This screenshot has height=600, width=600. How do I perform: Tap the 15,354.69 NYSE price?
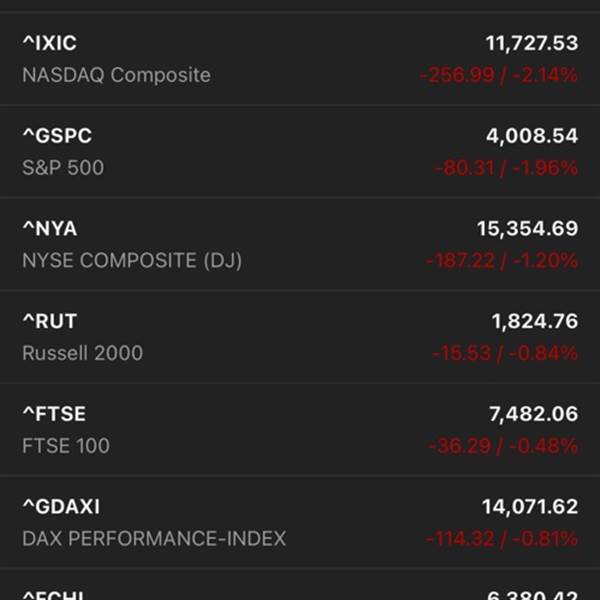[x=527, y=228]
